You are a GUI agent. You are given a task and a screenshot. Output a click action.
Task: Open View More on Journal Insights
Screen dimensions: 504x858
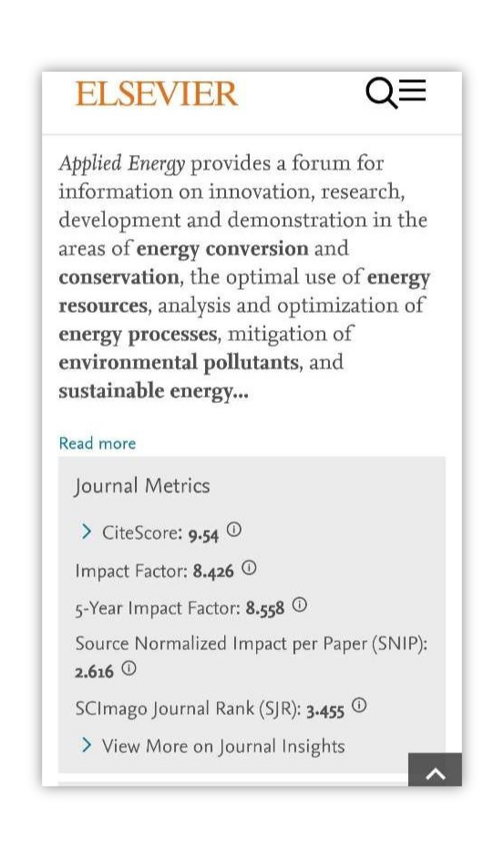[223, 747]
